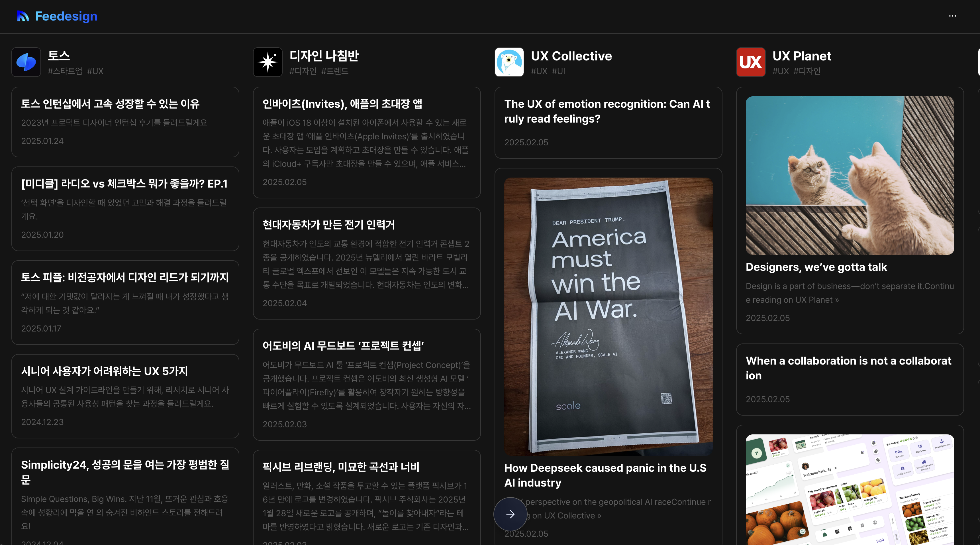Open the UX Collective feed title
This screenshot has width=980, height=545.
point(571,56)
